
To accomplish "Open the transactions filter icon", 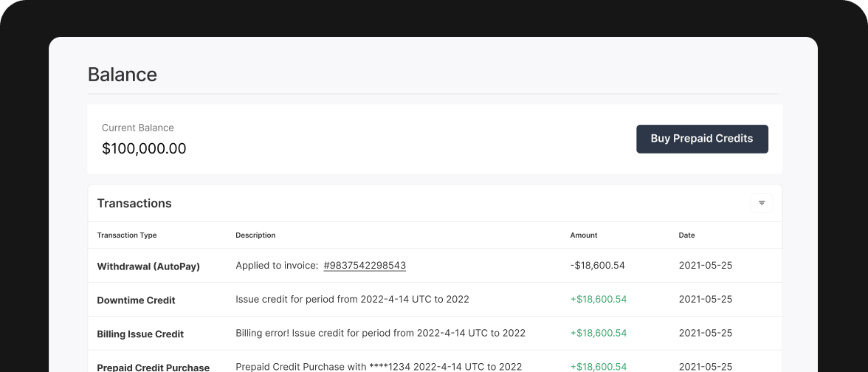I will [761, 203].
